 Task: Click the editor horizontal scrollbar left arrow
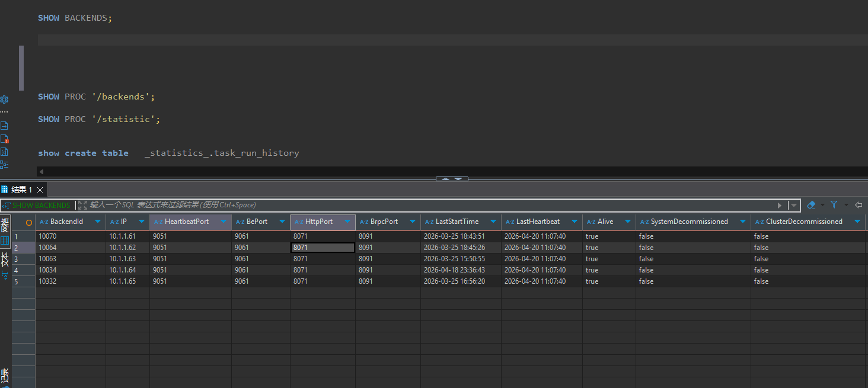point(40,172)
